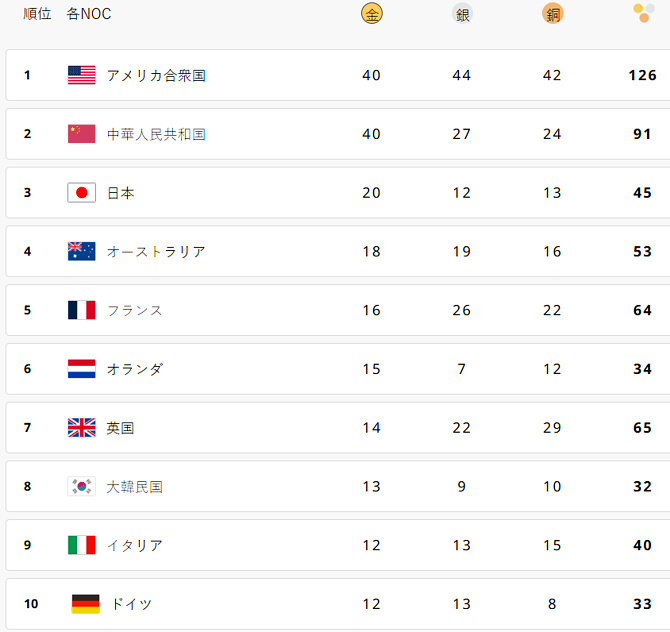Click the bronze medal header icon
The width and height of the screenshot is (670, 632).
point(552,14)
